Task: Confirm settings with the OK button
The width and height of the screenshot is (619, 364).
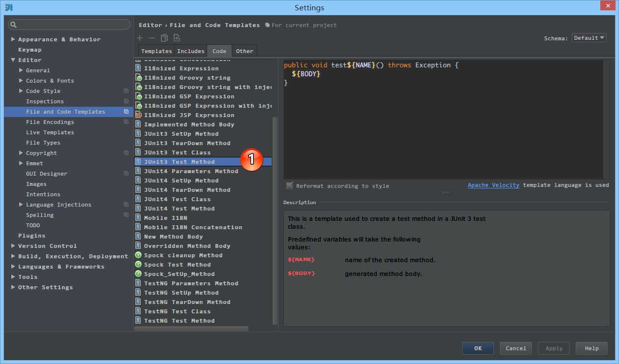Action: (478, 348)
